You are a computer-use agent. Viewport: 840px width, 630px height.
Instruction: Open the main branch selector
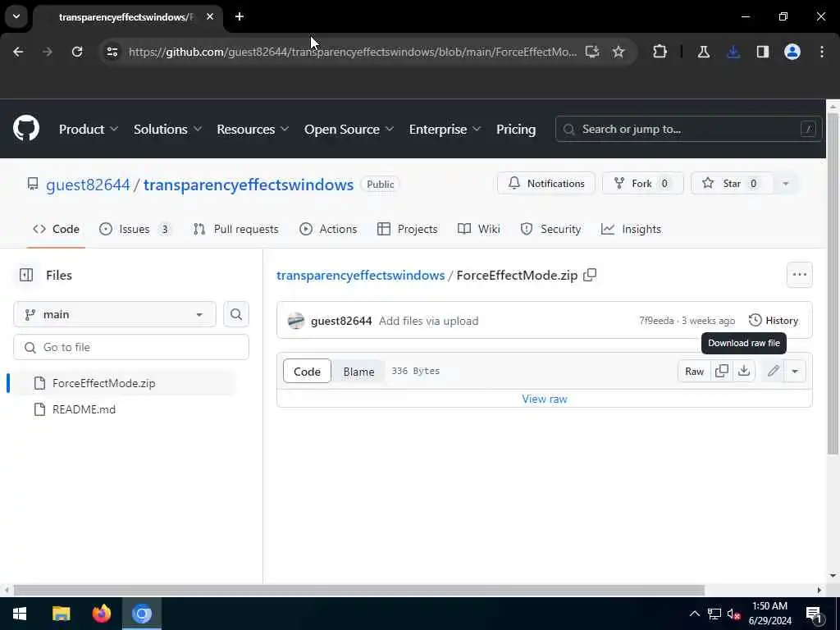pyautogui.click(x=115, y=314)
